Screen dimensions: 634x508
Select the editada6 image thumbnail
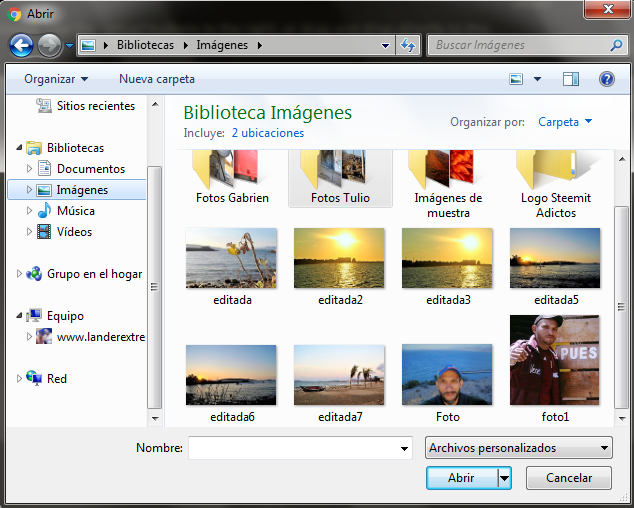(x=231, y=375)
